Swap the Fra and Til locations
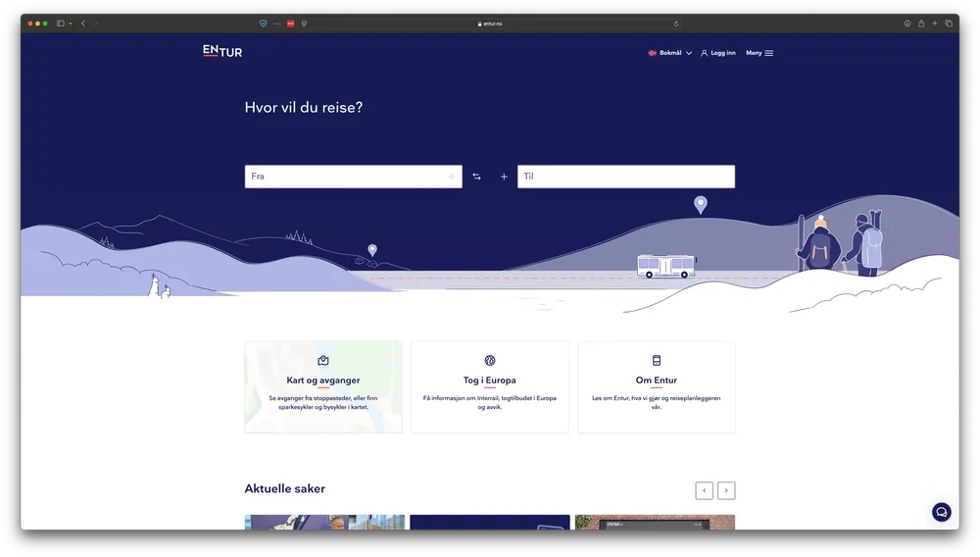 (476, 177)
